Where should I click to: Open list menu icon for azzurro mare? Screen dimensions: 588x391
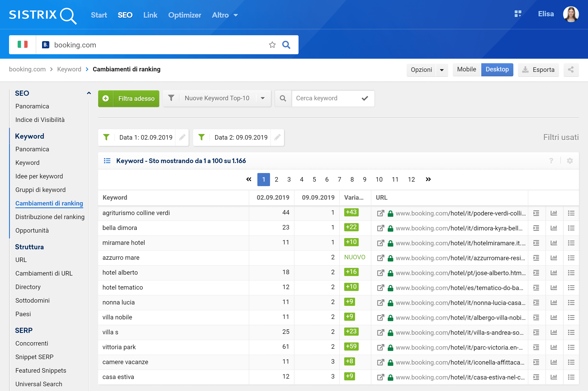(571, 258)
